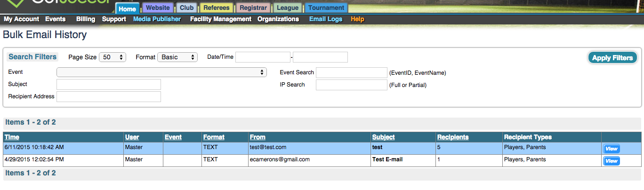Open the League tab

pyautogui.click(x=288, y=8)
